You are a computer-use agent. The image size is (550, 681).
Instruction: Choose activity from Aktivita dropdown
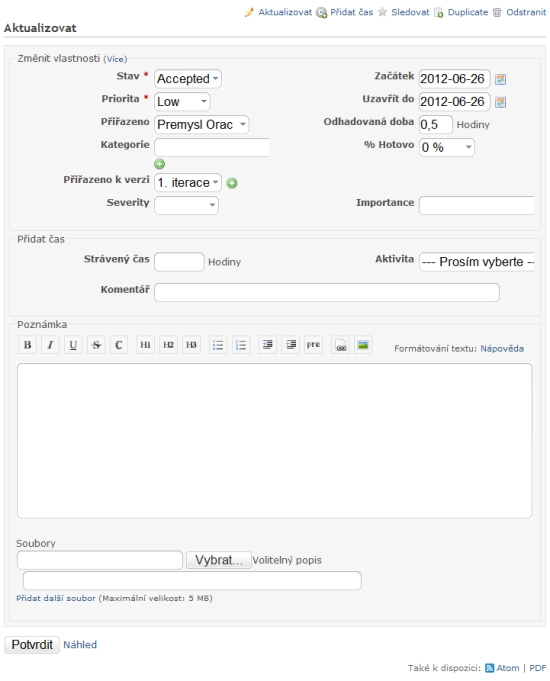pos(477,262)
